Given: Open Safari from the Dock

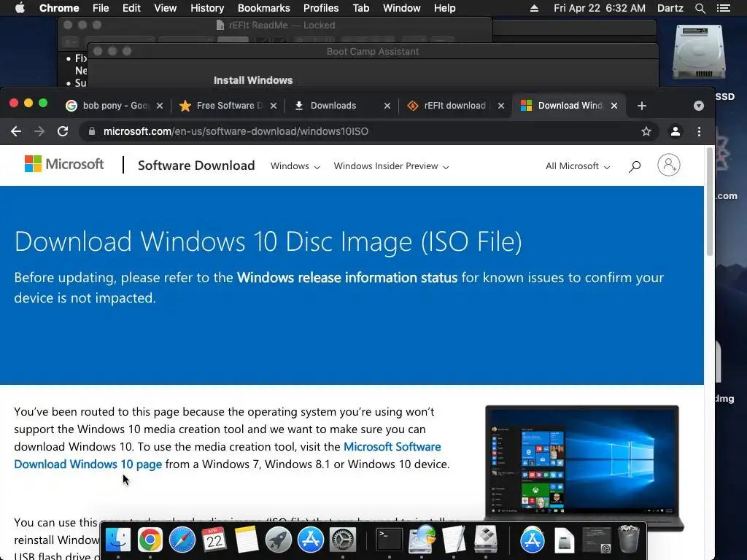Looking at the screenshot, I should coord(182,540).
